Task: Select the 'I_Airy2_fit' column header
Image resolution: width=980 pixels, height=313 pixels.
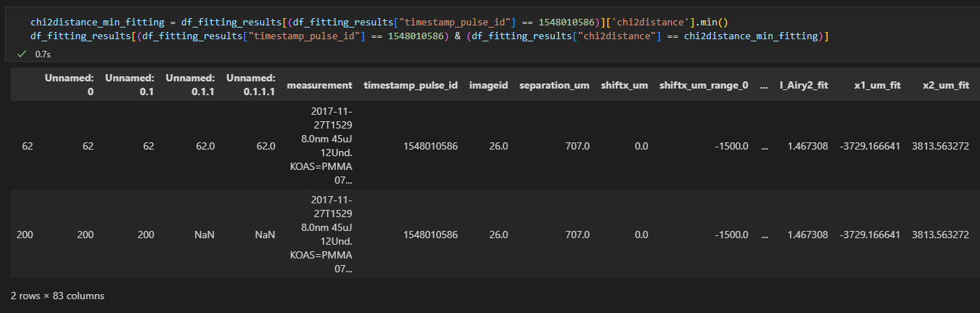Action: pos(802,85)
